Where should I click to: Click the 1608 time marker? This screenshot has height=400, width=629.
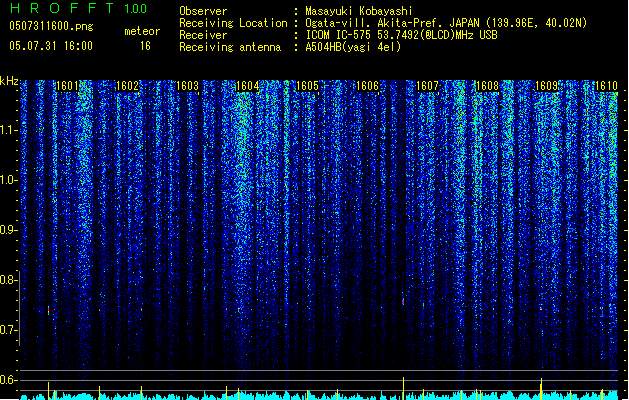coord(487,86)
